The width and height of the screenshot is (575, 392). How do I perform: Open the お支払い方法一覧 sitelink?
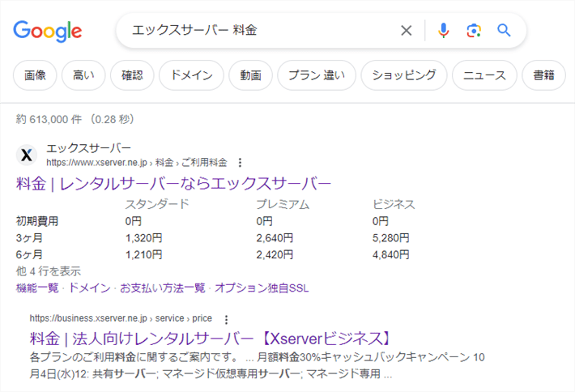coord(163,288)
